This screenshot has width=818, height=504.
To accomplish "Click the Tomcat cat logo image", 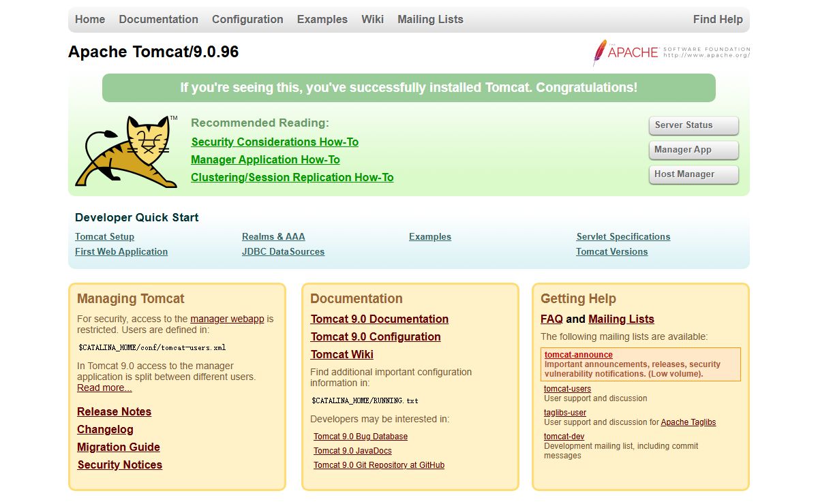I will tap(126, 151).
